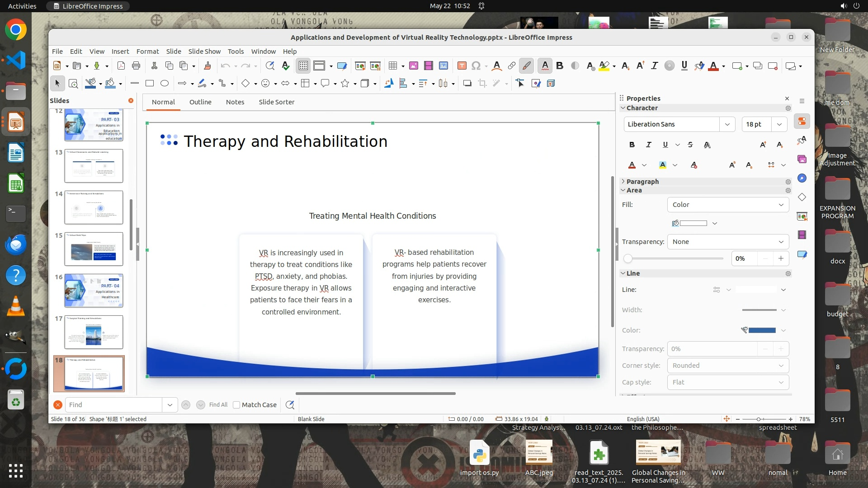Select the Rectangle shape tool

[x=150, y=84]
